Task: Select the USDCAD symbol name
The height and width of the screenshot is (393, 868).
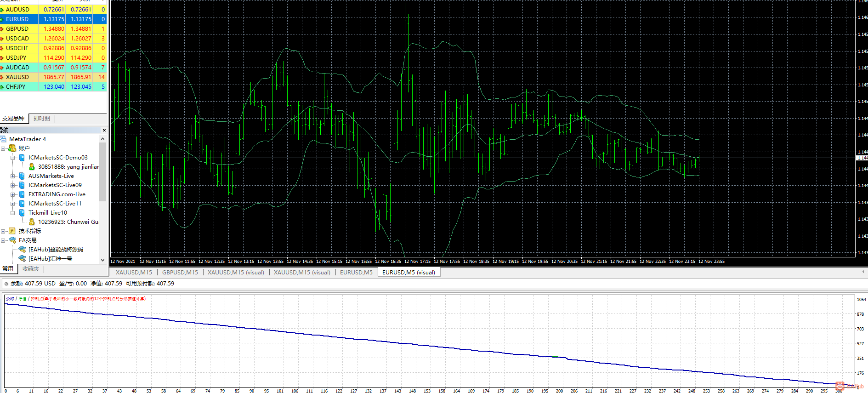Action: (x=17, y=39)
